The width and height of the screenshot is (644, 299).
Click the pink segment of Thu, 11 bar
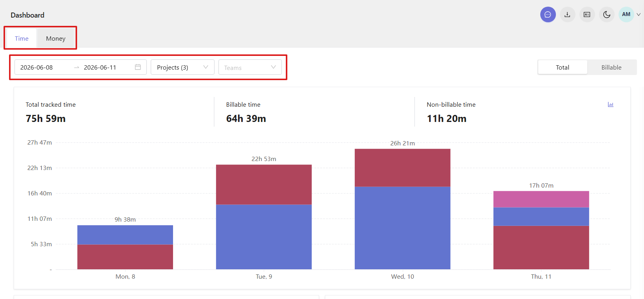pos(541,199)
